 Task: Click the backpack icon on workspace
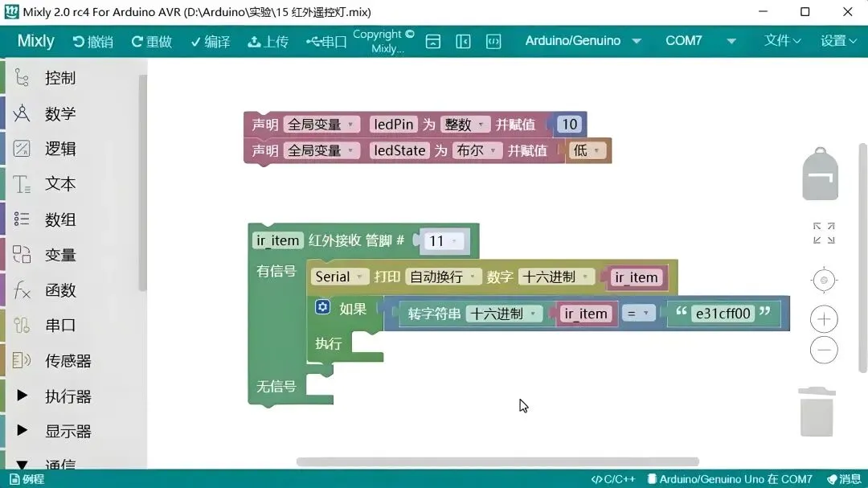821,174
